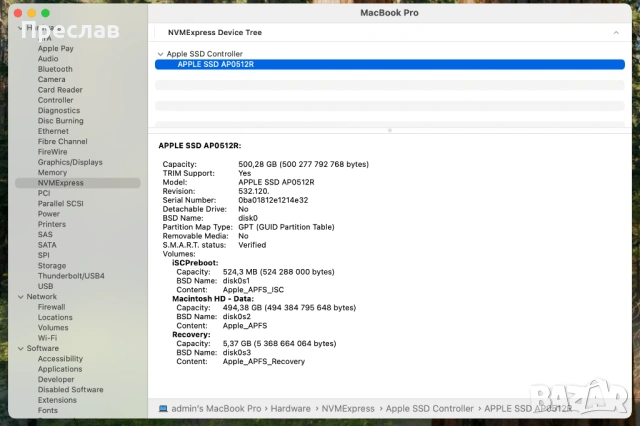
Task: Select SPI in the sidebar
Action: [x=43, y=255]
